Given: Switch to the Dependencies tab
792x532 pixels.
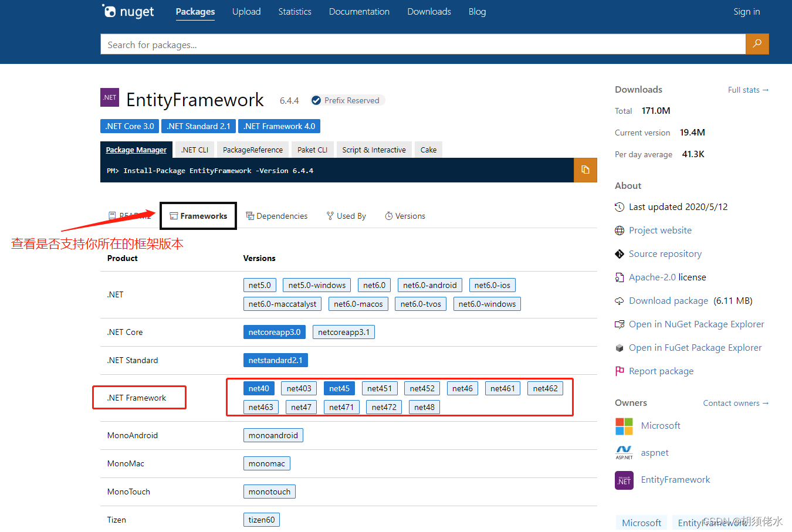Looking at the screenshot, I should 277,215.
